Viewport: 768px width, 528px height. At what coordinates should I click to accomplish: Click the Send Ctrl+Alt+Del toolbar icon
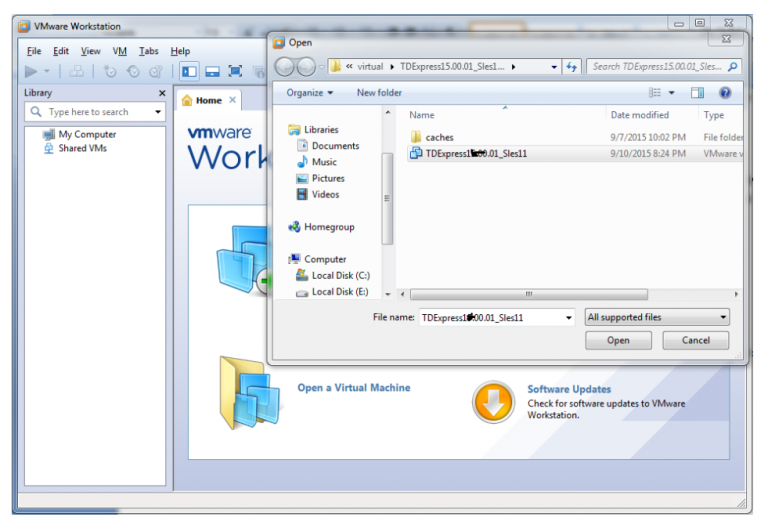coord(76,72)
